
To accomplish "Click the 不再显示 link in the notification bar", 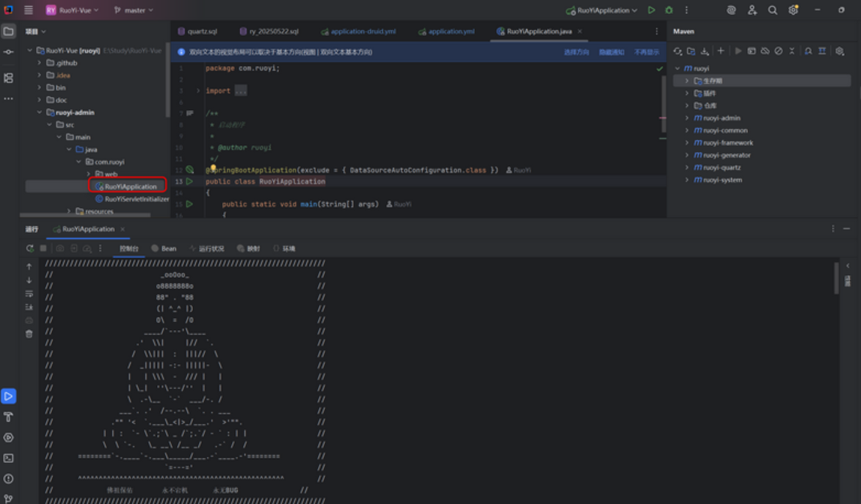I will pyautogui.click(x=646, y=52).
